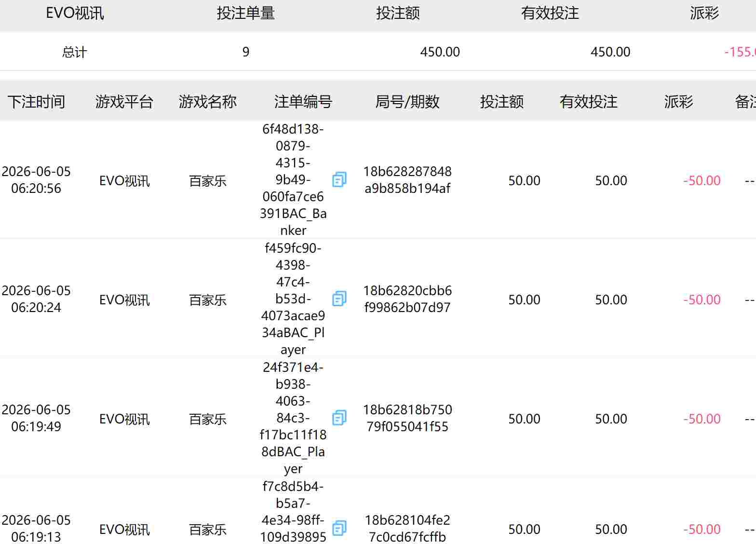This screenshot has height=544, width=756.
Task: Copy bet ID starting with f7c8d5b4
Action: (x=339, y=529)
